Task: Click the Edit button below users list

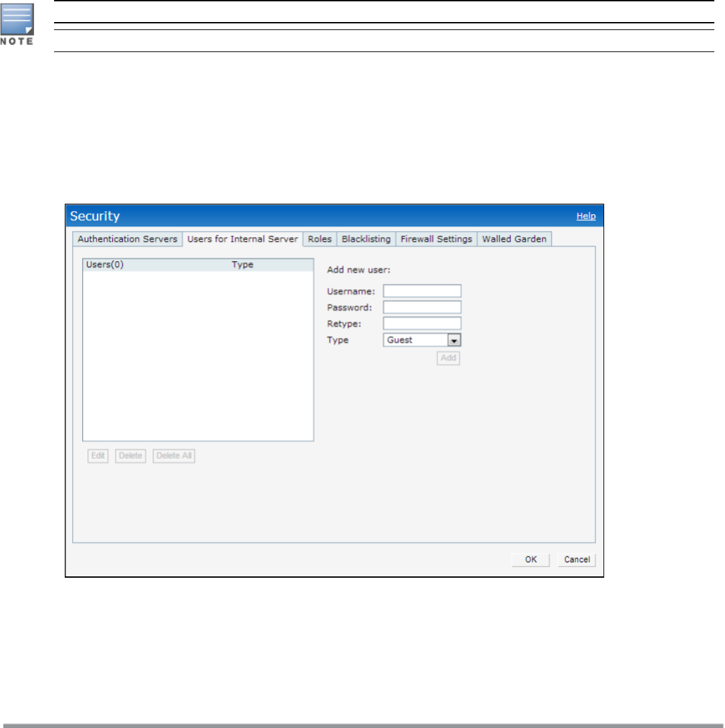Action: click(x=98, y=456)
